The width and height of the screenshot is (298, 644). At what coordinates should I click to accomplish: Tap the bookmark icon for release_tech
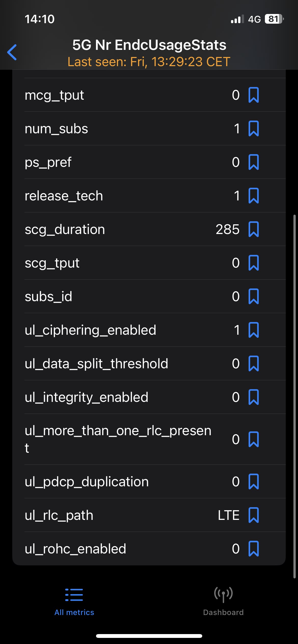click(x=253, y=196)
